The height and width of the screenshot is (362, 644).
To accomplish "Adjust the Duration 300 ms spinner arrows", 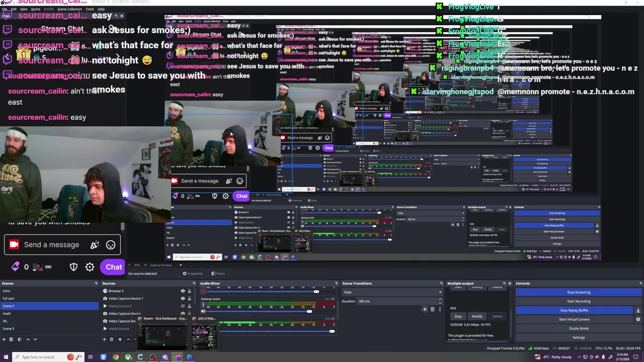I will (440, 301).
